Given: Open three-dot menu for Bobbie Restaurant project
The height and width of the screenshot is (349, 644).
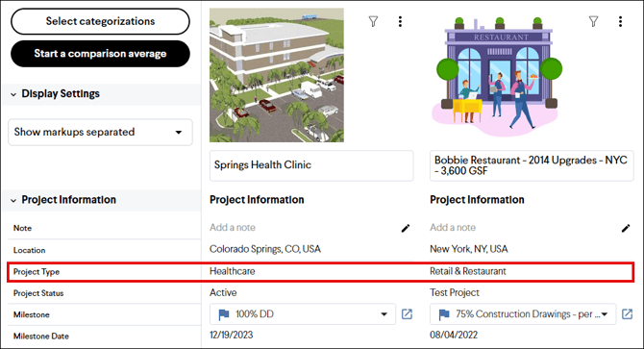Looking at the screenshot, I should tap(620, 21).
